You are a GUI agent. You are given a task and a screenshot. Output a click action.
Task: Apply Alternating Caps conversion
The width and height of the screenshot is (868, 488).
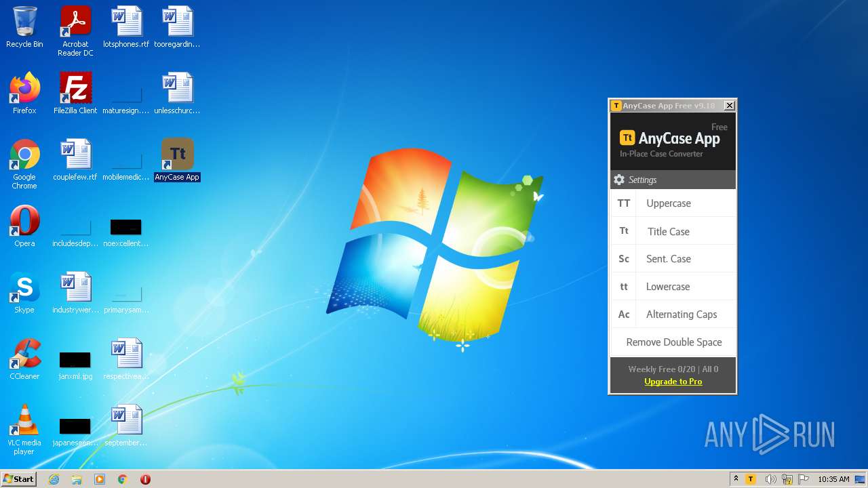[x=673, y=314]
